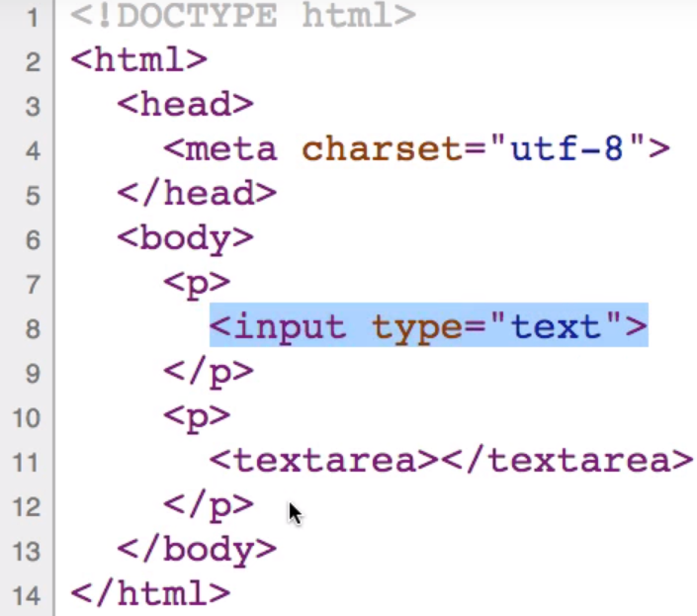Click line number 5 in the gutter

(33, 196)
